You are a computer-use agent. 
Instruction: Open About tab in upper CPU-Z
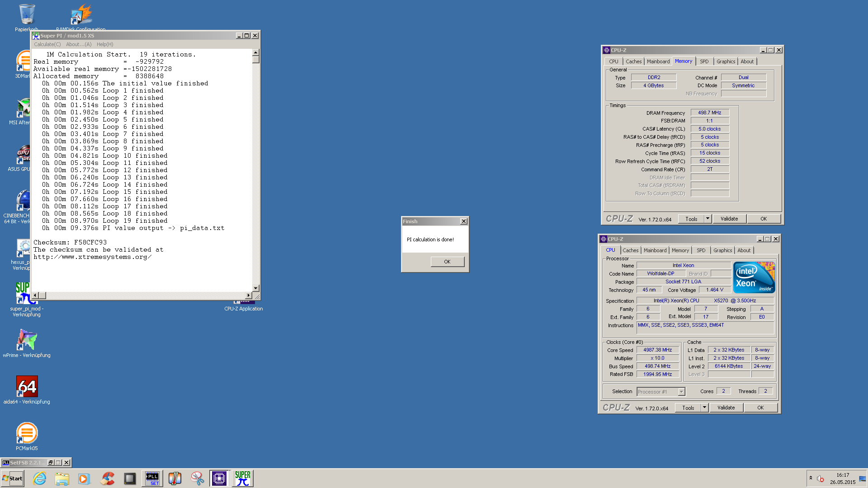click(x=747, y=61)
